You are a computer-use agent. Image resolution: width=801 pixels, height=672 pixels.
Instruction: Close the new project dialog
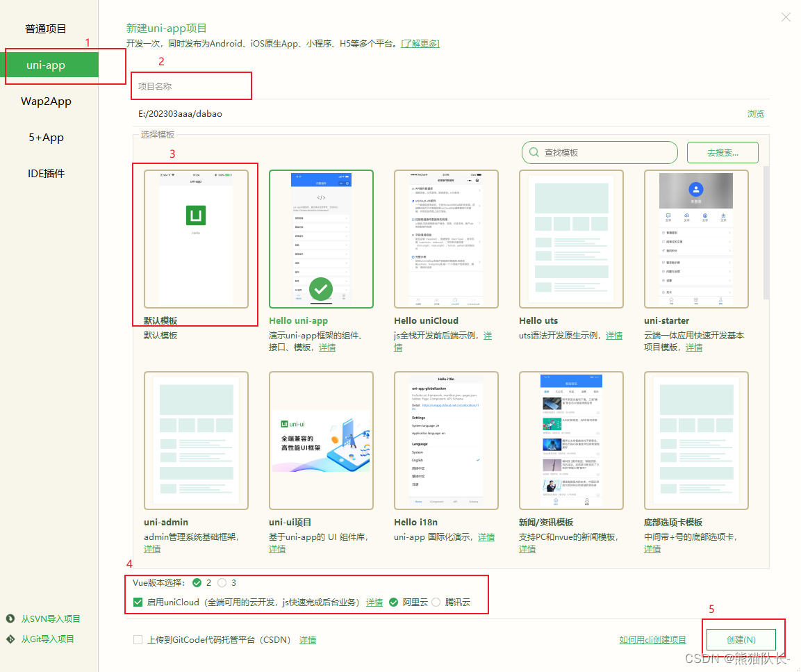(786, 17)
